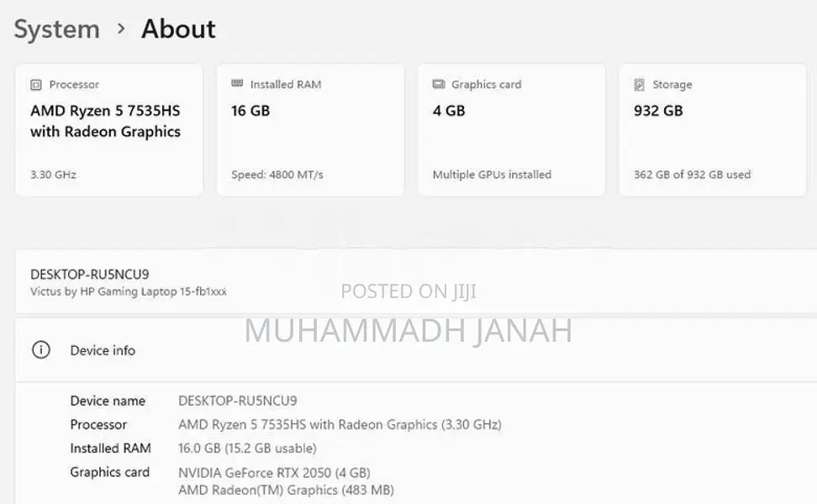Select the AMD Ryzen 5 7535HS (3.30 GHz) value
Screen dimensions: 817x504
click(x=340, y=424)
